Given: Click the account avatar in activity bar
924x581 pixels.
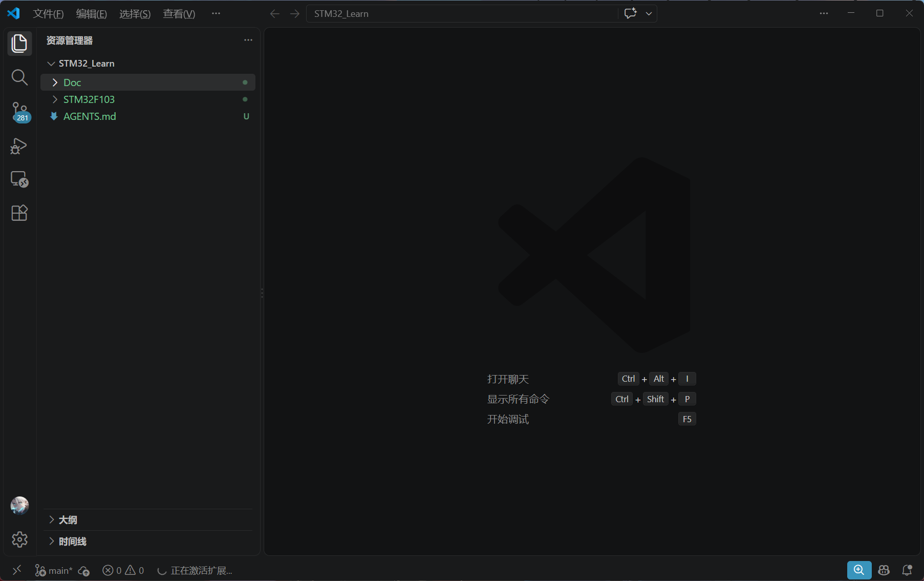Looking at the screenshot, I should [19, 506].
